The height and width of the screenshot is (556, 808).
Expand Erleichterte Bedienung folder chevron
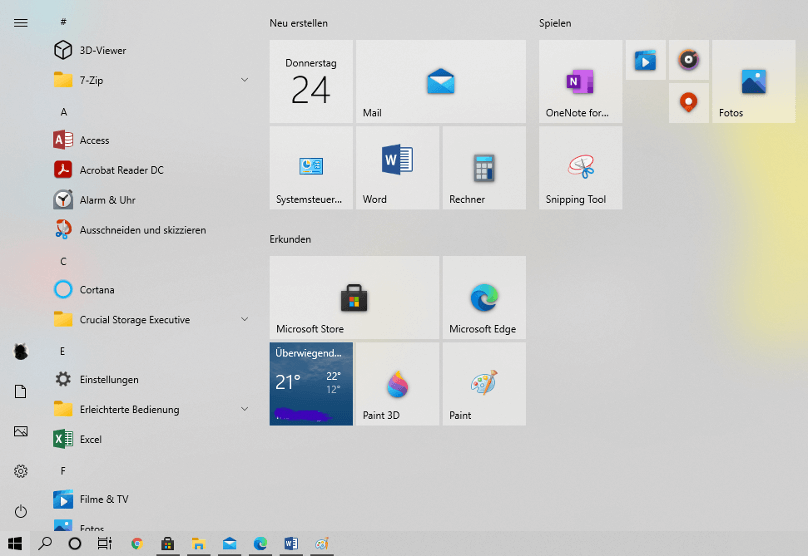coord(244,409)
